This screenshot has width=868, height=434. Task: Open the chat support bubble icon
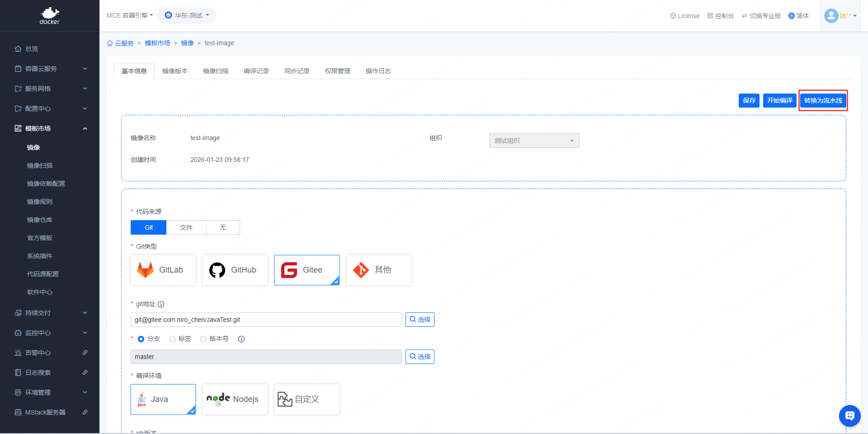click(x=849, y=415)
